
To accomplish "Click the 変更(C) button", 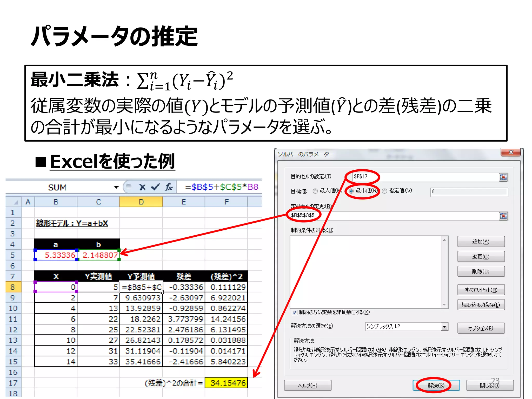I will point(481,257).
